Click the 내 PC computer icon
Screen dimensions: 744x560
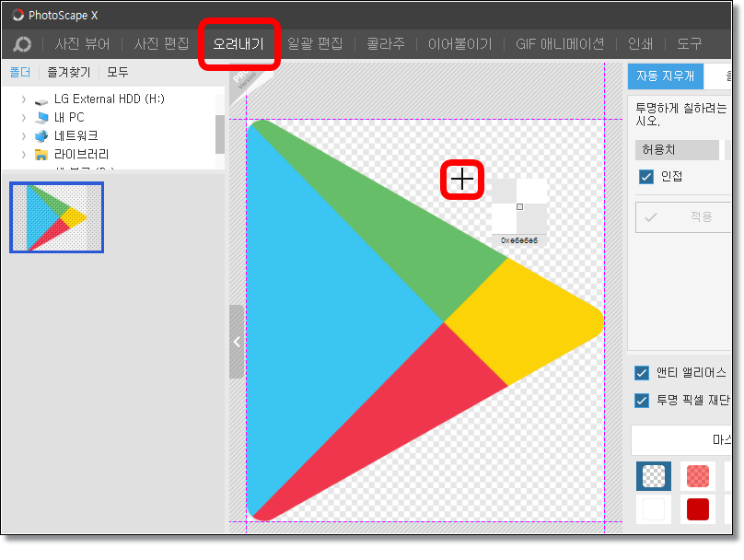tap(41, 118)
